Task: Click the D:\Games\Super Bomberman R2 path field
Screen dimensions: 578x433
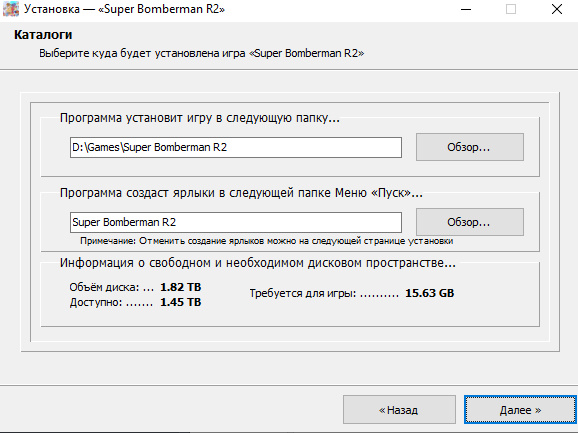Action: [236, 147]
